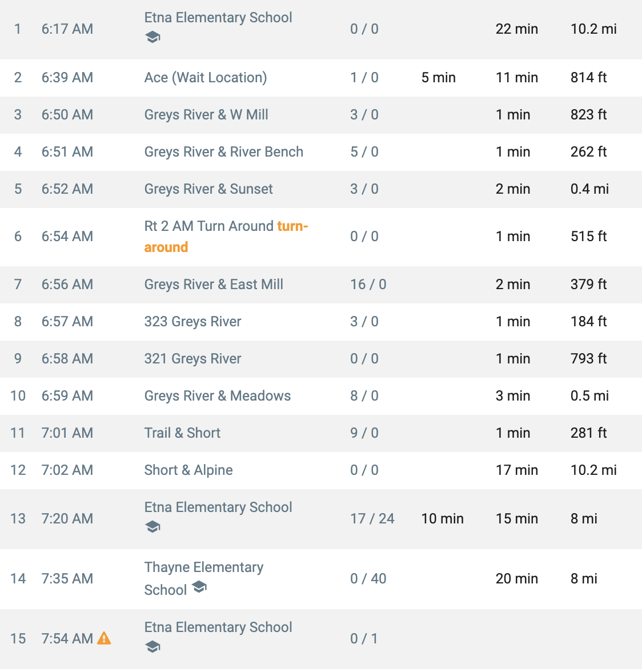The image size is (642, 672).
Task: Click the 6:17 AM time at stop 1
Action: point(67,29)
